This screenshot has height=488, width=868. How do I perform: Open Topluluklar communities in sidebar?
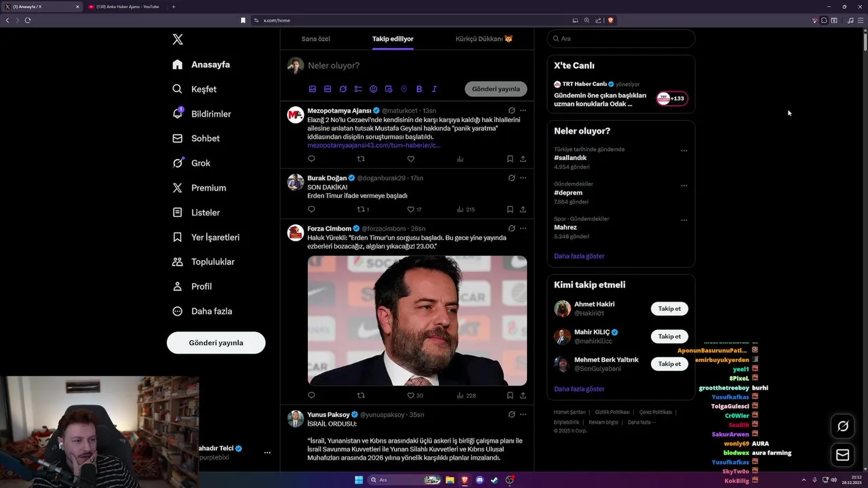coord(203,262)
